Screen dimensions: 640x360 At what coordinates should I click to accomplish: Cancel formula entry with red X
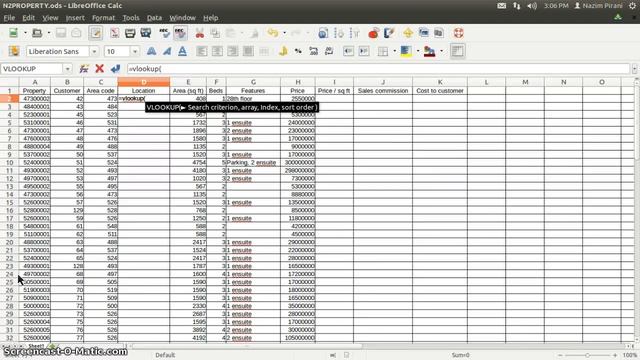[x=100, y=69]
